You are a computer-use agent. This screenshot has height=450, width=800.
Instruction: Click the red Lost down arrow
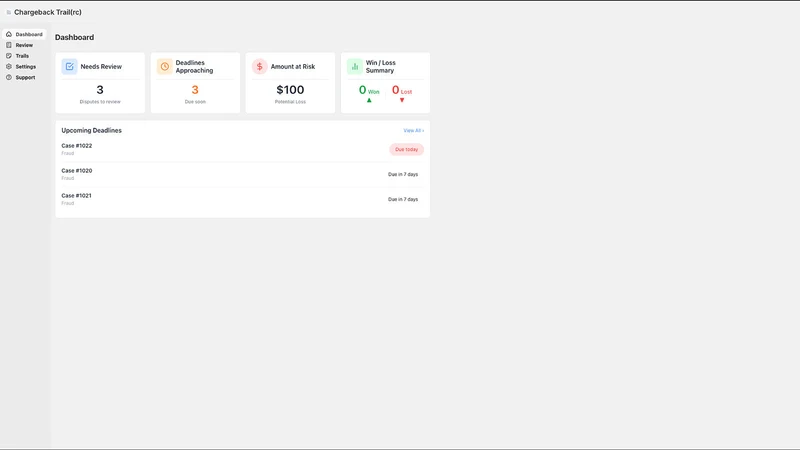click(402, 101)
